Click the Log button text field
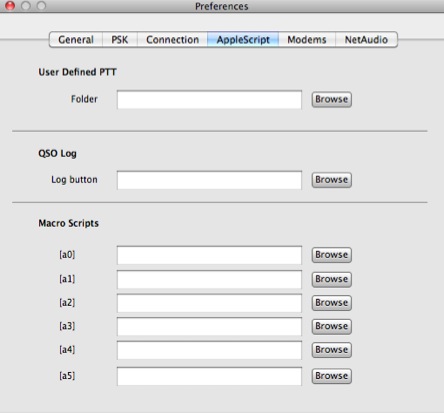The height and width of the screenshot is (413, 444). point(209,180)
